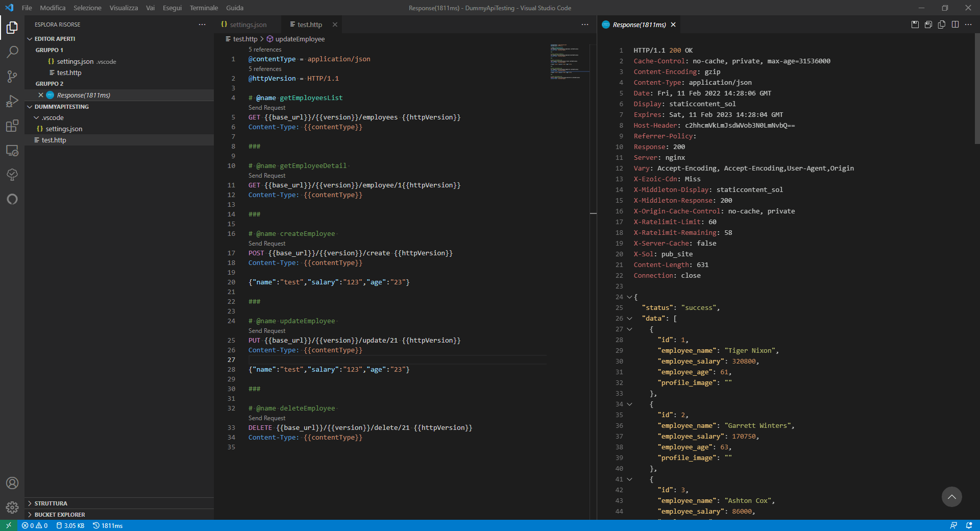
Task: Open the Search view in activity bar
Action: pyautogui.click(x=12, y=52)
